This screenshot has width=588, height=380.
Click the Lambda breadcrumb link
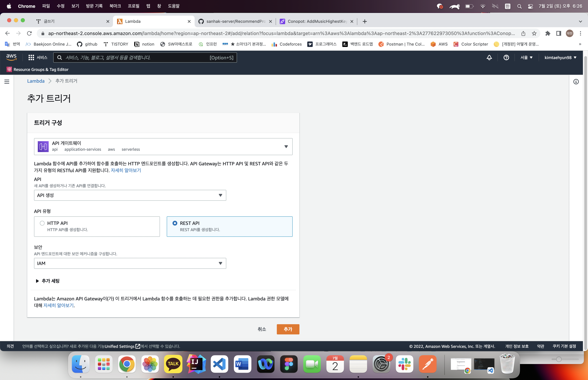pyautogui.click(x=36, y=81)
